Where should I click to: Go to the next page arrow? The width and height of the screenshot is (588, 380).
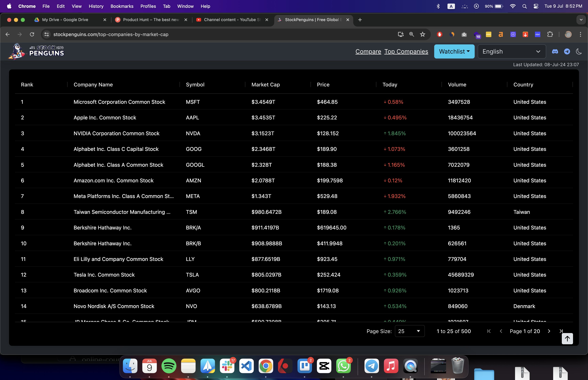point(549,331)
